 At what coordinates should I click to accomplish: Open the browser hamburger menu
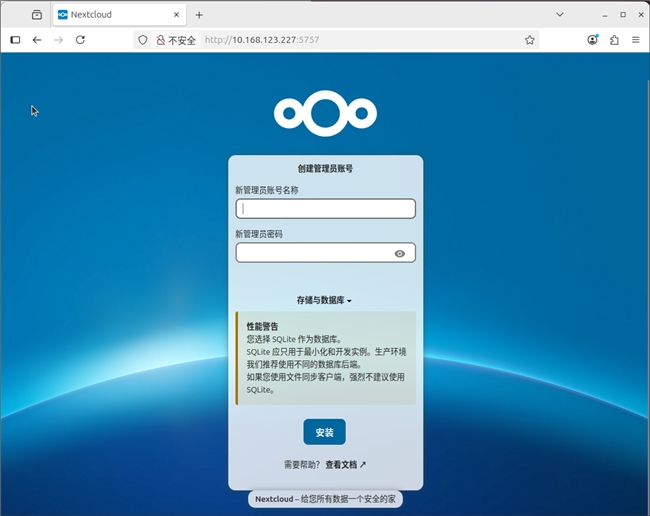(x=635, y=40)
